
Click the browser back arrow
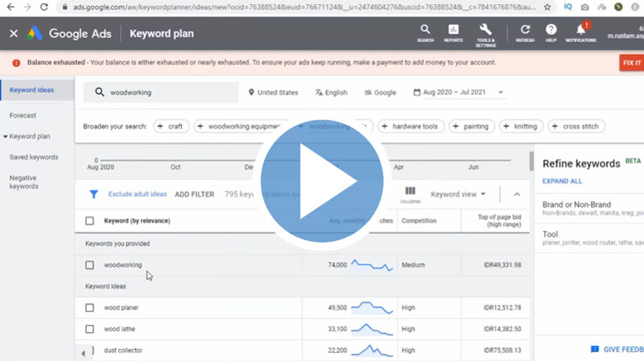pos(10,7)
